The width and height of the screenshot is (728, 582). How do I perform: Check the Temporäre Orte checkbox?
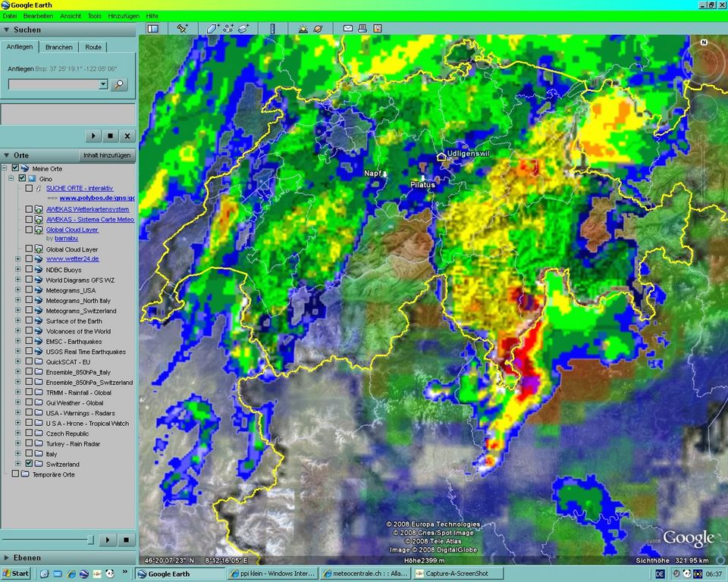coord(15,474)
